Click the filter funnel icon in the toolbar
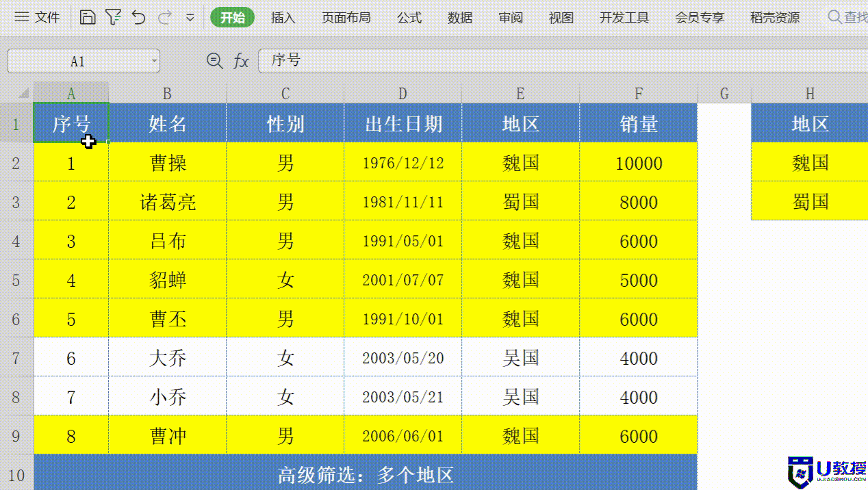 point(113,18)
